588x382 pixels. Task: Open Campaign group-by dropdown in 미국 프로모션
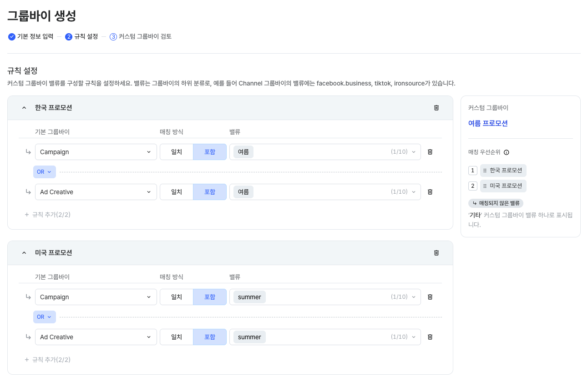tap(96, 297)
